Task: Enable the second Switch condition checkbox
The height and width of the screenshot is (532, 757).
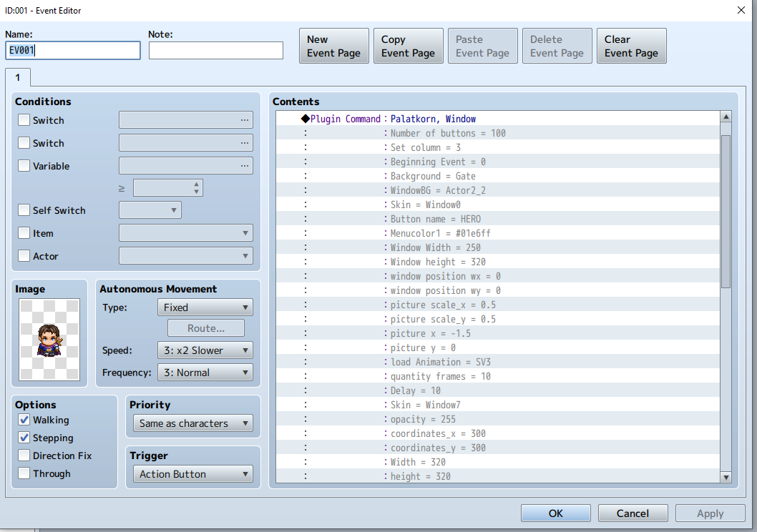Action: (x=24, y=143)
